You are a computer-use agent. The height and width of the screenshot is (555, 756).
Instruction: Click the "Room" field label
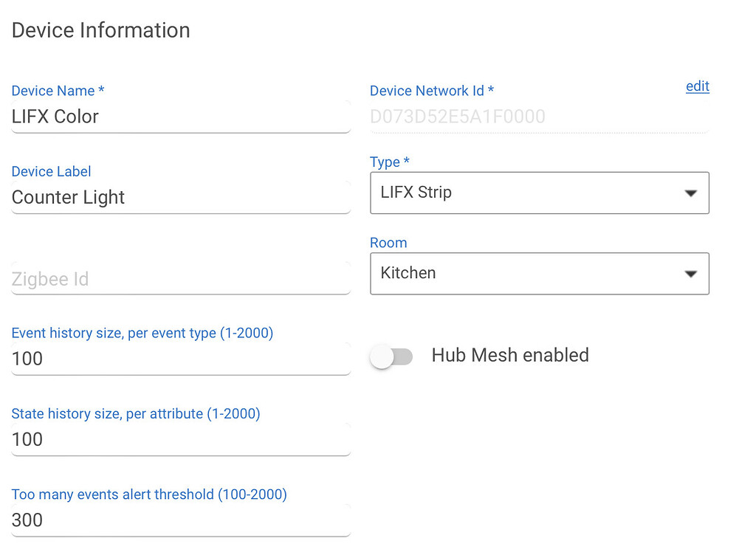coord(388,243)
